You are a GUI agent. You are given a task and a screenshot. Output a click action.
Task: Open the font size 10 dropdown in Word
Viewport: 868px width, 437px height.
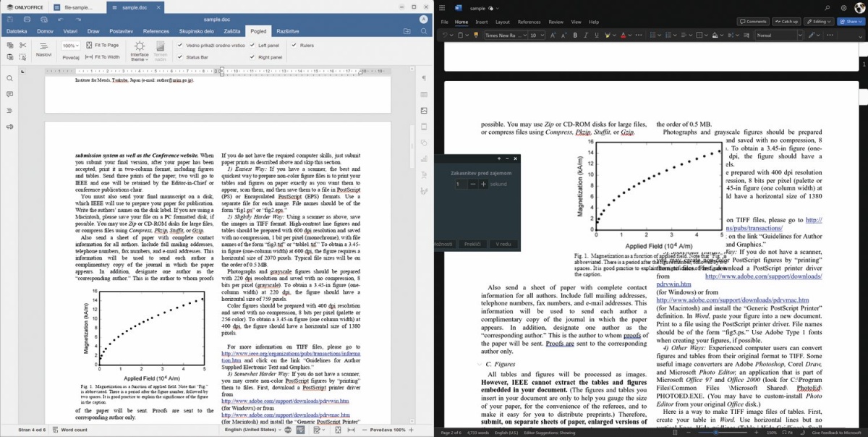[536, 35]
